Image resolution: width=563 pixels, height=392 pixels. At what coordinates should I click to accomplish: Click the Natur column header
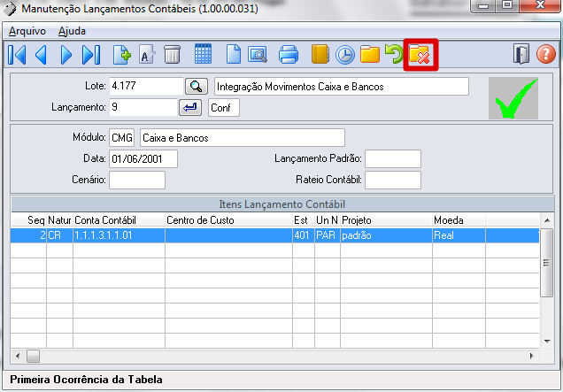click(59, 220)
